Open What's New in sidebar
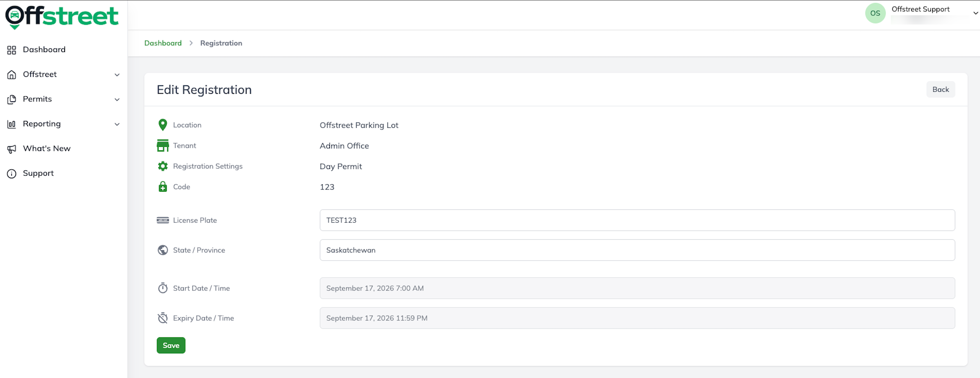 pyautogui.click(x=47, y=148)
